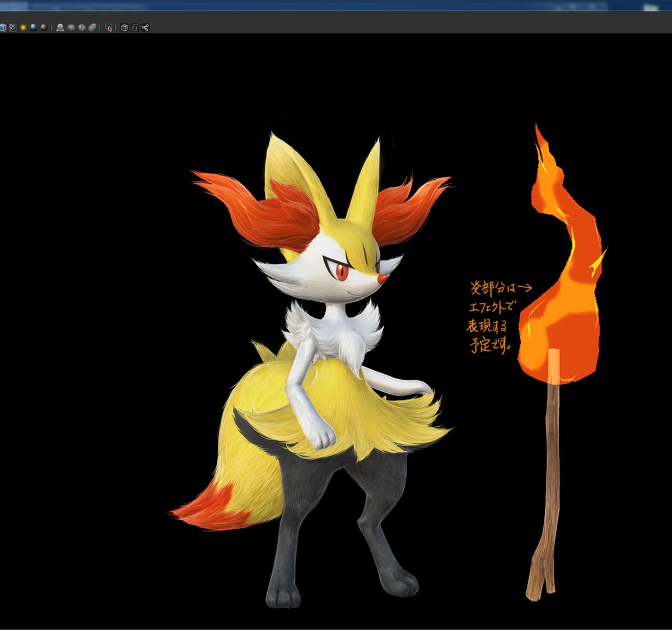Toggle the yellow light bulb icon
Image resolution: width=672 pixels, height=630 pixels.
pos(23,27)
